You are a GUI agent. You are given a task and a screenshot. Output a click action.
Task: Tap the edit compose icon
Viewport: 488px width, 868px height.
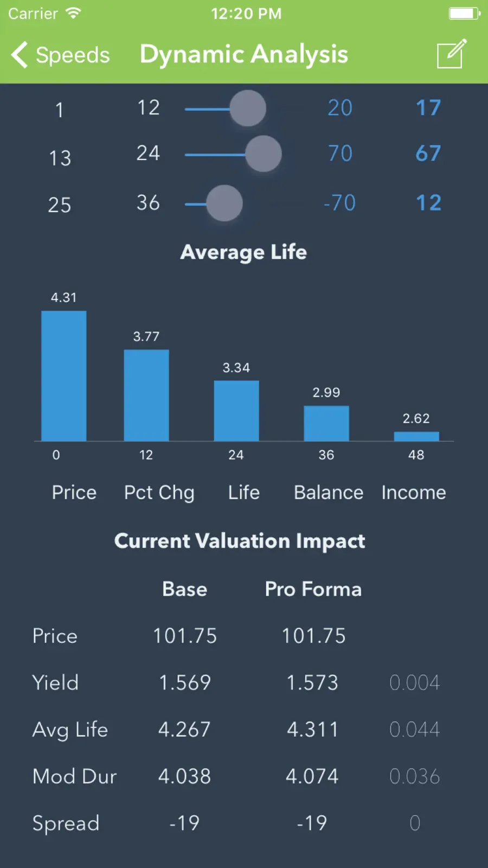(452, 54)
